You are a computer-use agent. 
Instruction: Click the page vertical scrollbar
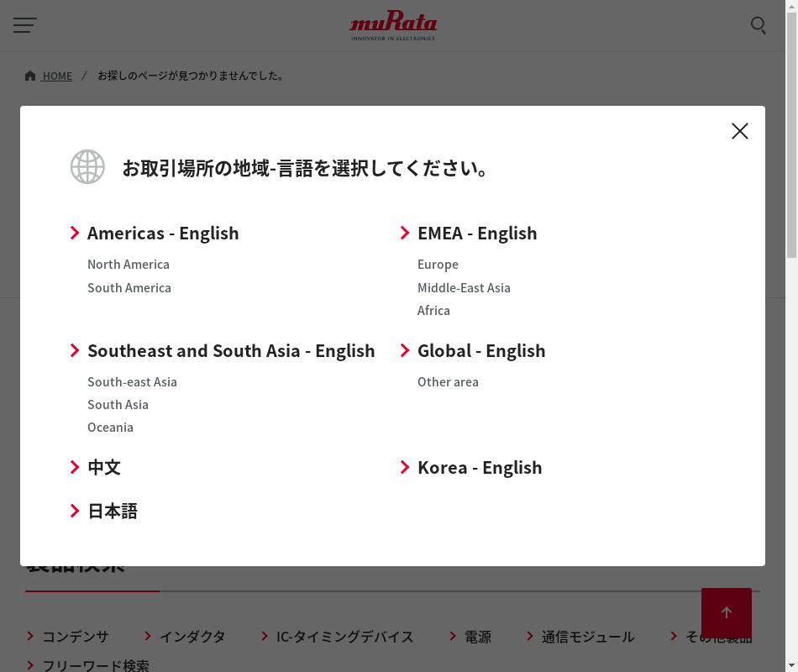tap(791, 336)
